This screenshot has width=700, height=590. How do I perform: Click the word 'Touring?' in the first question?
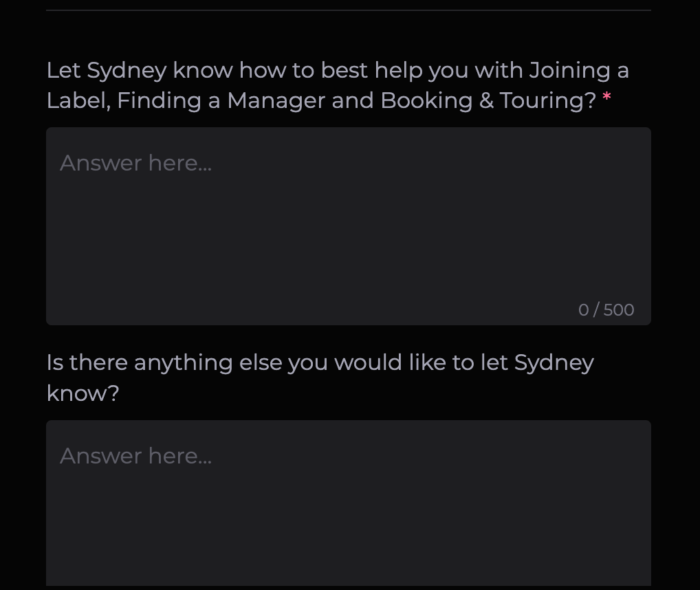click(x=548, y=100)
